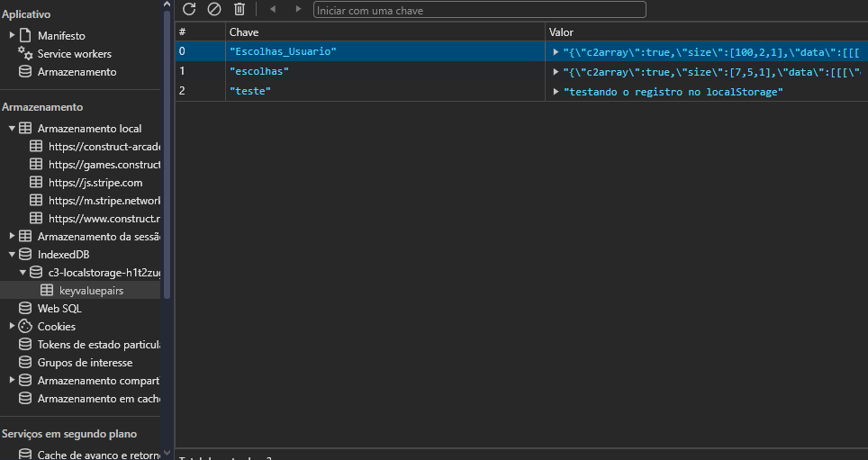Click the Armazenamento local table icon

click(25, 128)
